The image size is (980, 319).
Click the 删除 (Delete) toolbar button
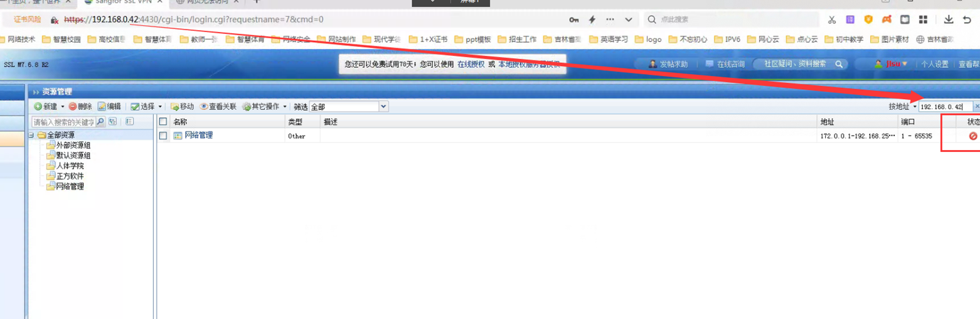click(80, 107)
